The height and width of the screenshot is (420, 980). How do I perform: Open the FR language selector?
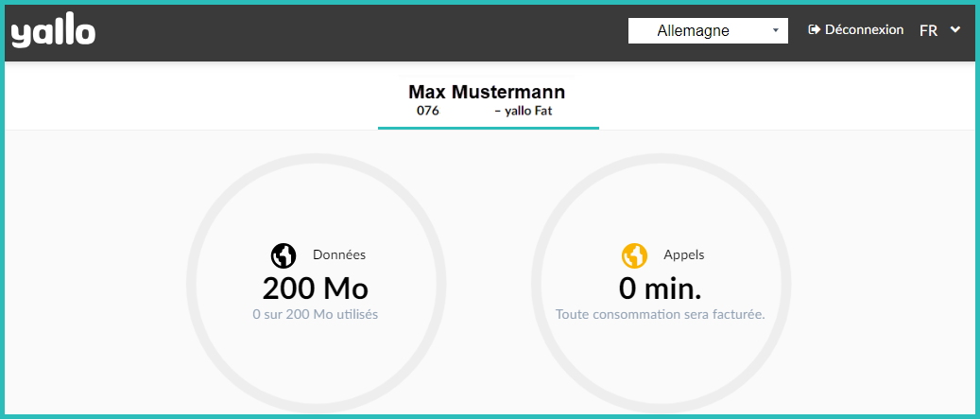[929, 30]
